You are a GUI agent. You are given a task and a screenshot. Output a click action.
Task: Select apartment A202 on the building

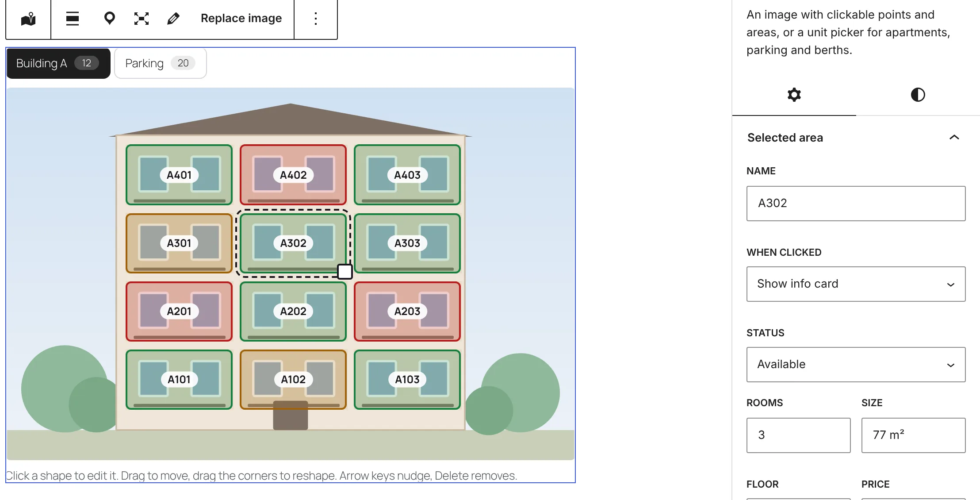293,311
